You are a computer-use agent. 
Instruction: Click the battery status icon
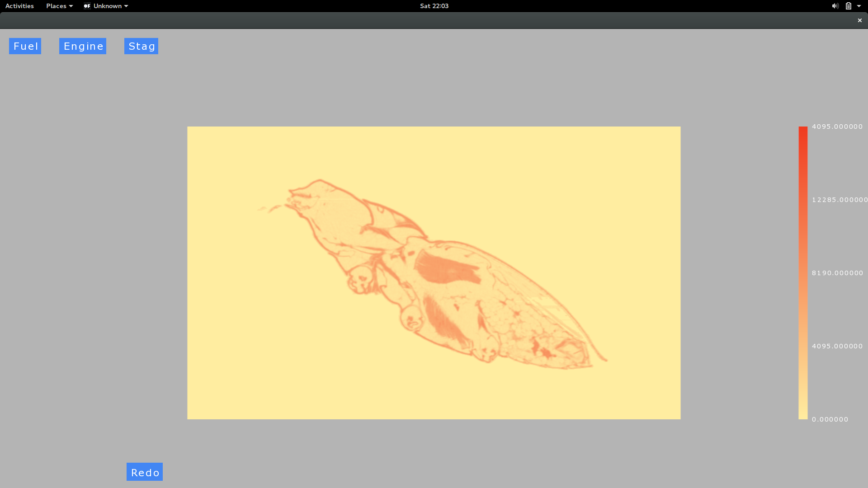(x=849, y=6)
